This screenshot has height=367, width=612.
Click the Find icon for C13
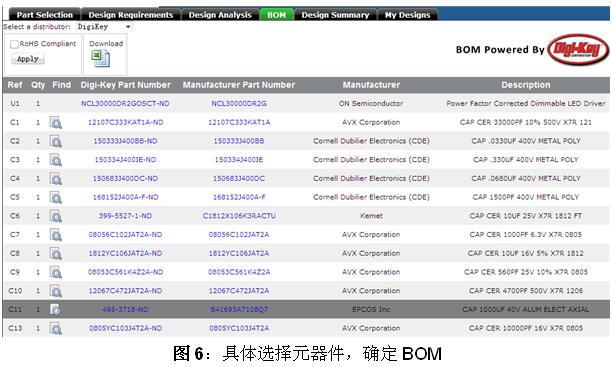[55, 328]
